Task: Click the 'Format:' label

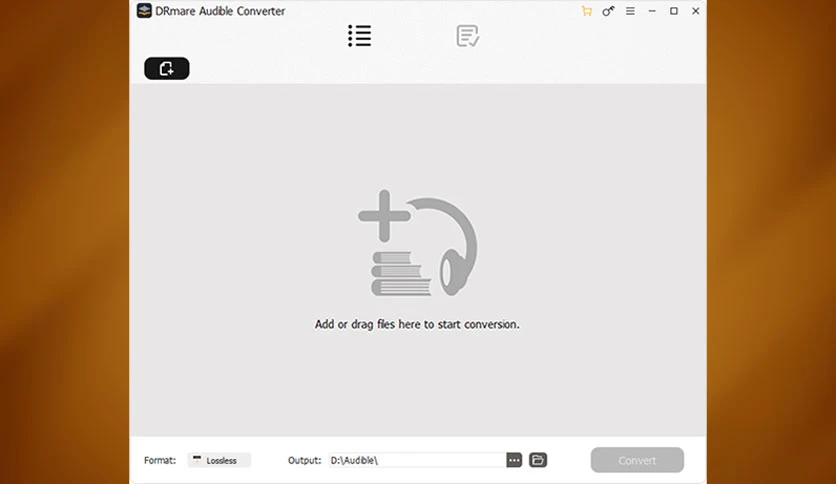Action: pos(160,460)
